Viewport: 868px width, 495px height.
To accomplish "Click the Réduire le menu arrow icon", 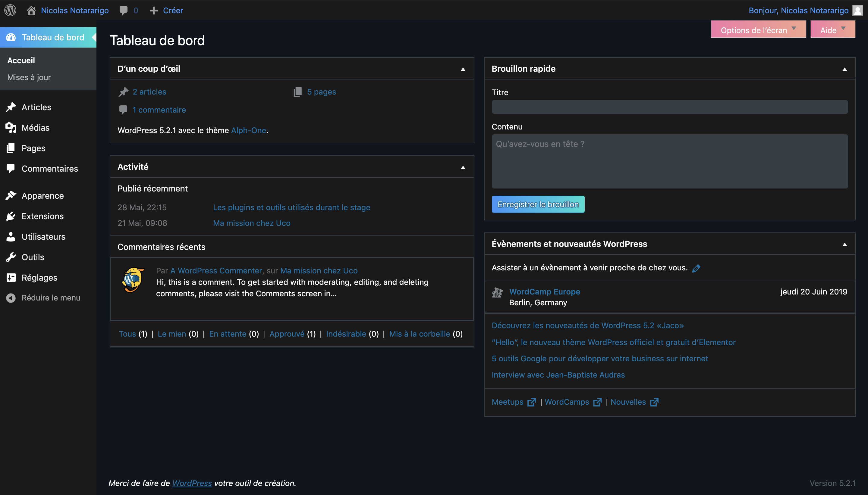I will click(x=11, y=298).
